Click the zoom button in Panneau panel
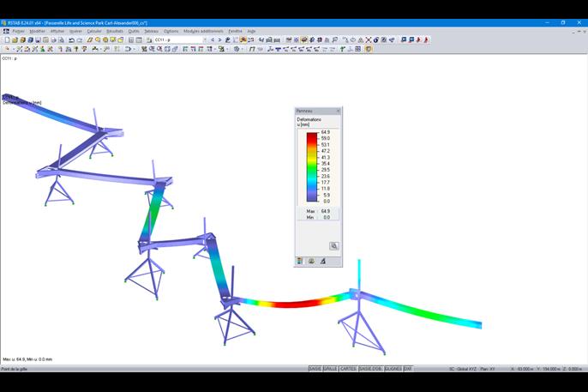Screen dimensions: 588x392 coord(334,246)
